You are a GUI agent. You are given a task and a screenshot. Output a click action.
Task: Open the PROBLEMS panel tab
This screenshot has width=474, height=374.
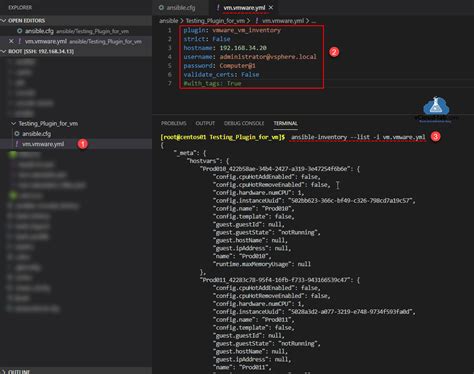coord(174,123)
